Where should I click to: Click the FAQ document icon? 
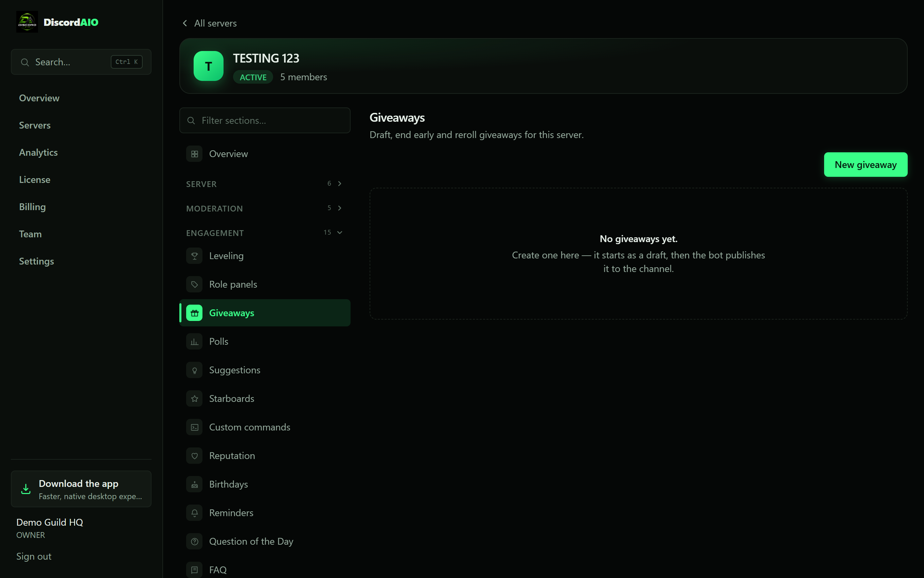pyautogui.click(x=194, y=570)
